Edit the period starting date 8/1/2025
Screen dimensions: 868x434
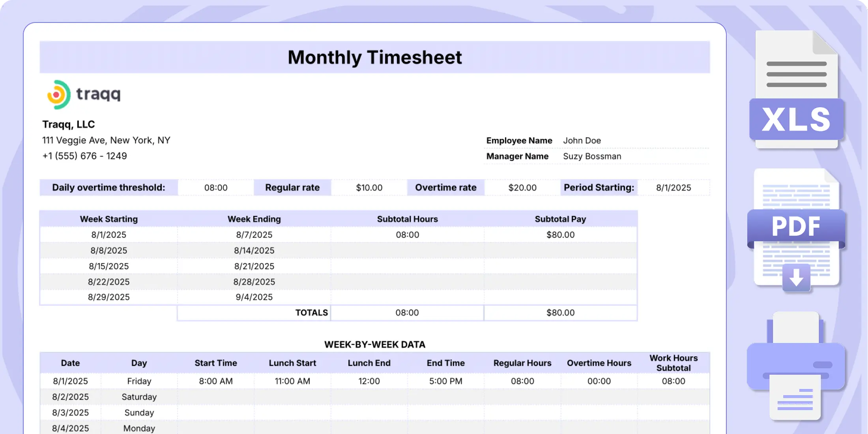(673, 188)
